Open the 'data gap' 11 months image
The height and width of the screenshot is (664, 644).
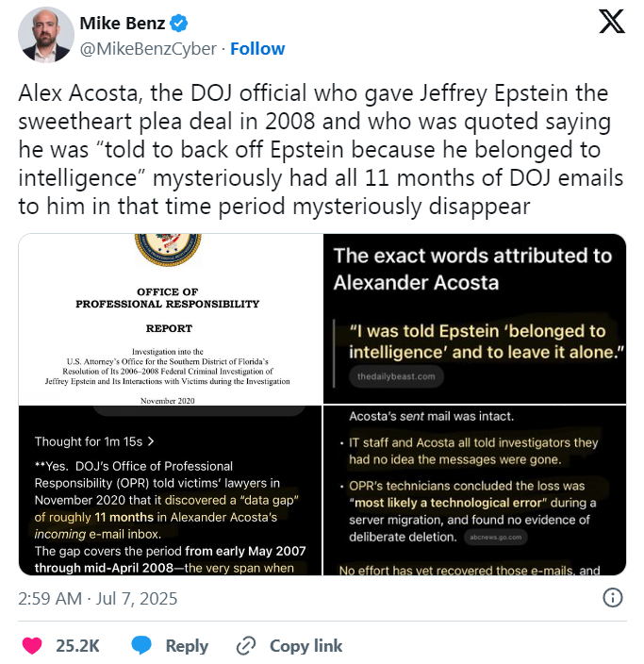click(171, 490)
